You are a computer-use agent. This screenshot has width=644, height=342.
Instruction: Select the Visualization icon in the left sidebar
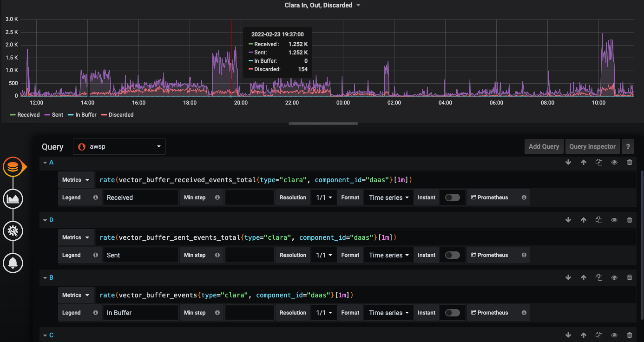13,198
